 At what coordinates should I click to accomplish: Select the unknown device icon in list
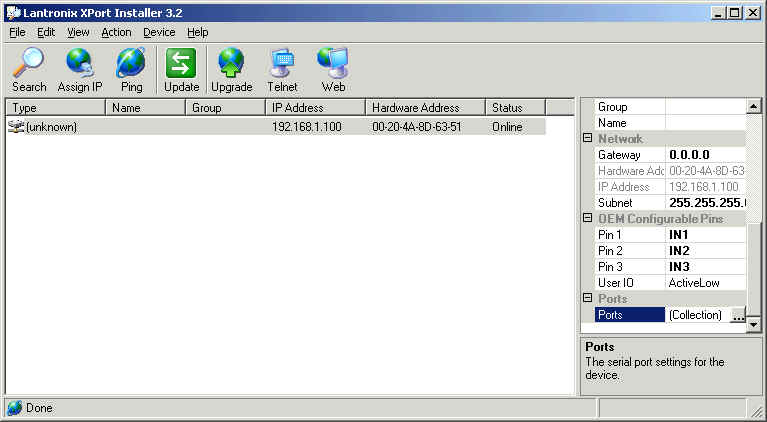tap(16, 127)
